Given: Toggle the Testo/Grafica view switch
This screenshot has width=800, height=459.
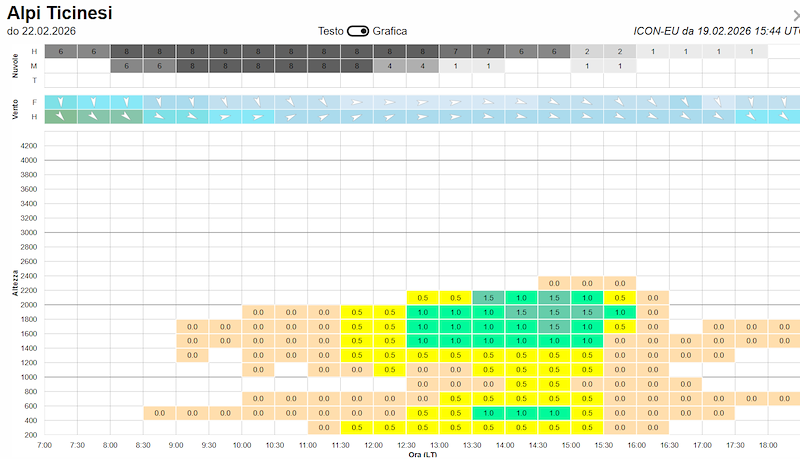Looking at the screenshot, I should coord(358,31).
